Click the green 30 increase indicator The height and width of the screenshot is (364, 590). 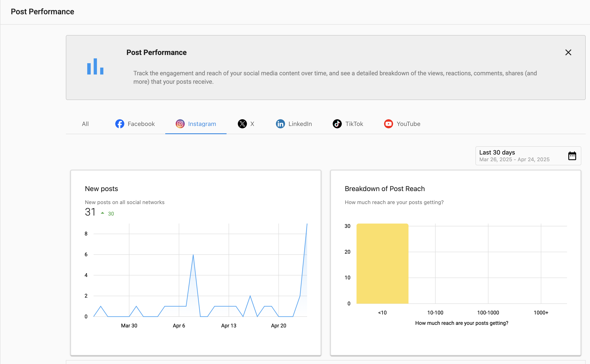coord(111,214)
